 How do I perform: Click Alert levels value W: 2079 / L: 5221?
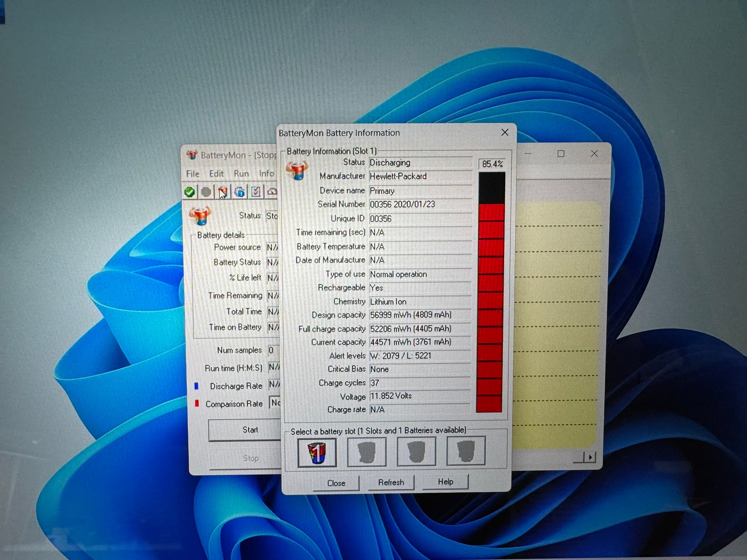[x=420, y=356]
